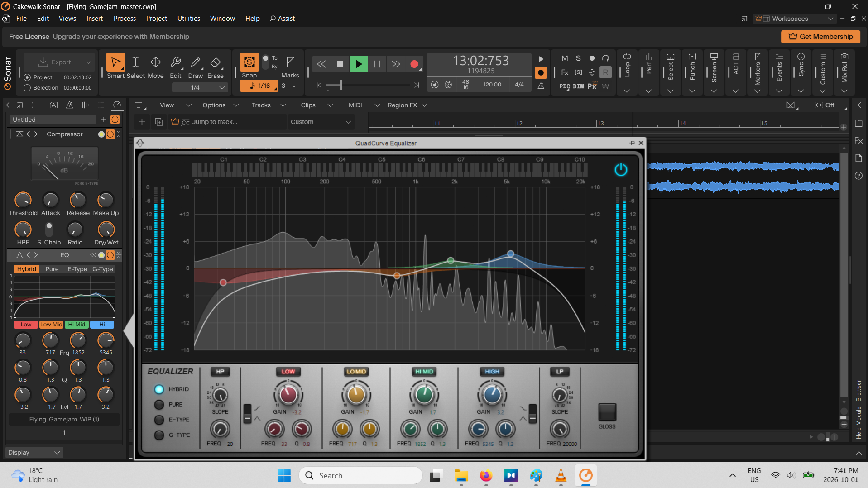Viewport: 868px width, 488px height.
Task: Toggle the Snap to grid button
Action: tap(249, 62)
